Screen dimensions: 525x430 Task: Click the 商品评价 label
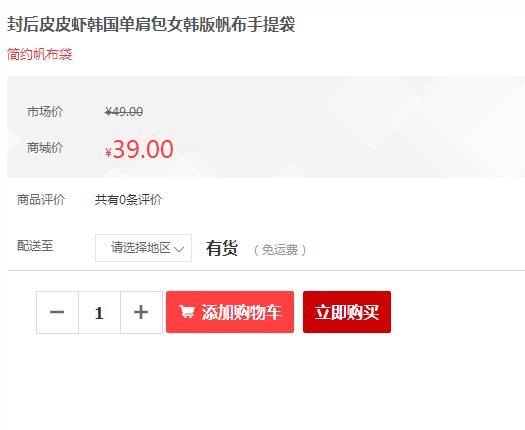41,200
